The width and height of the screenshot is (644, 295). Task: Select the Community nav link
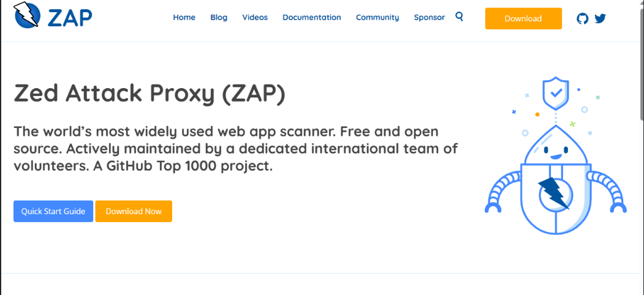coord(377,18)
